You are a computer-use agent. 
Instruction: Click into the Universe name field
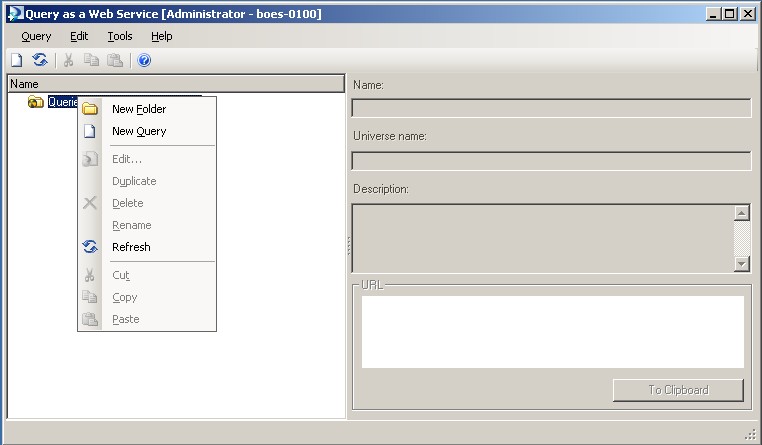point(551,161)
